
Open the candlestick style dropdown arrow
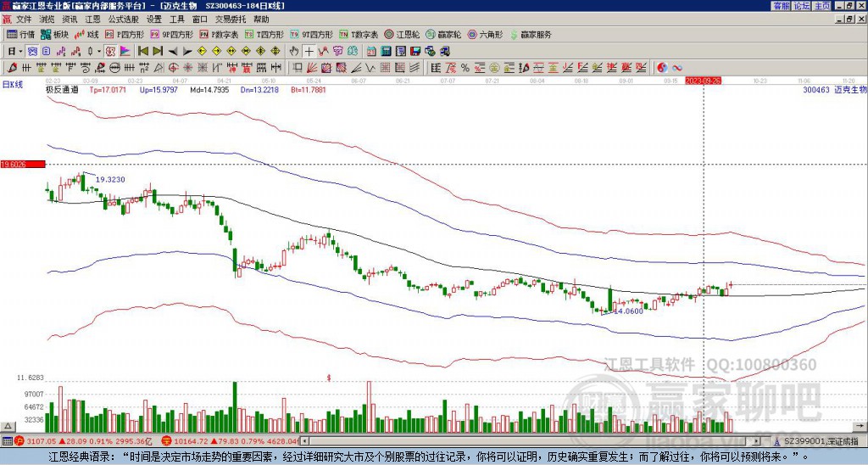point(99,52)
